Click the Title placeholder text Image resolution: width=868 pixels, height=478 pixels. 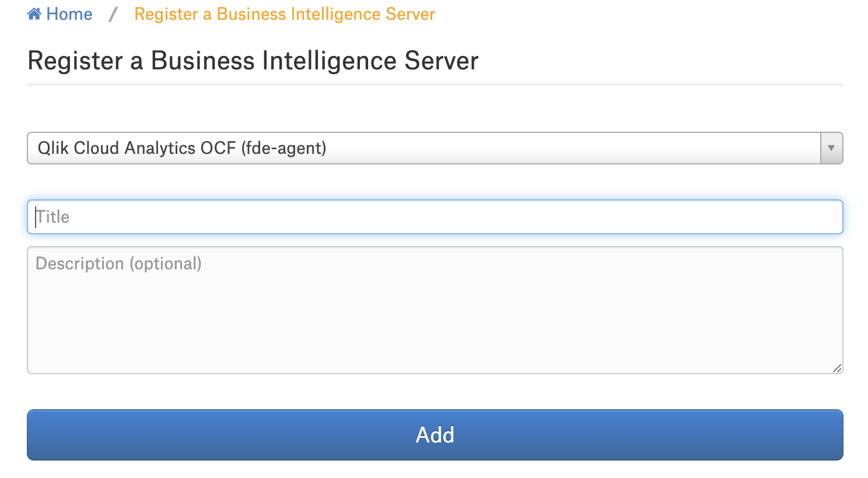pyautogui.click(x=52, y=217)
